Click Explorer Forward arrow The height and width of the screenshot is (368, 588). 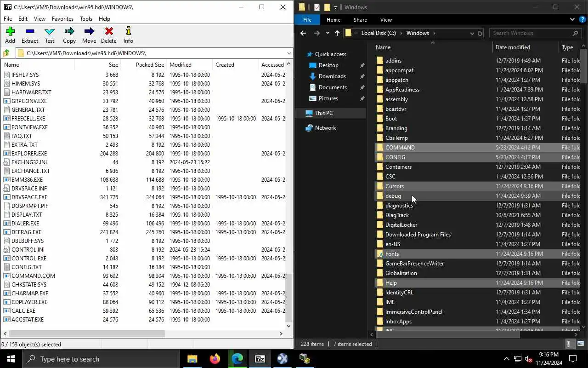click(x=317, y=33)
